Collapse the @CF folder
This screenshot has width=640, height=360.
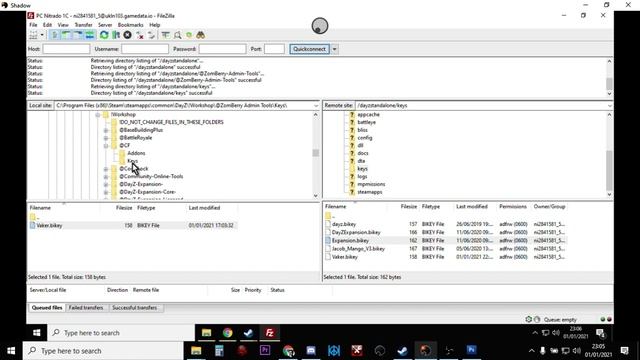click(106, 146)
